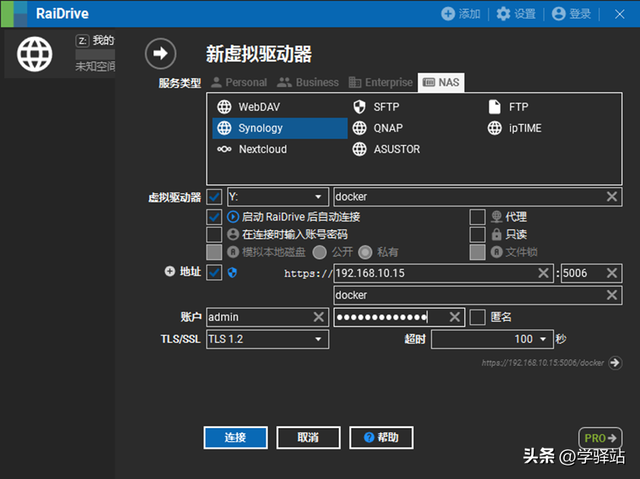Click the 登录 user icon in the title bar

(x=558, y=14)
